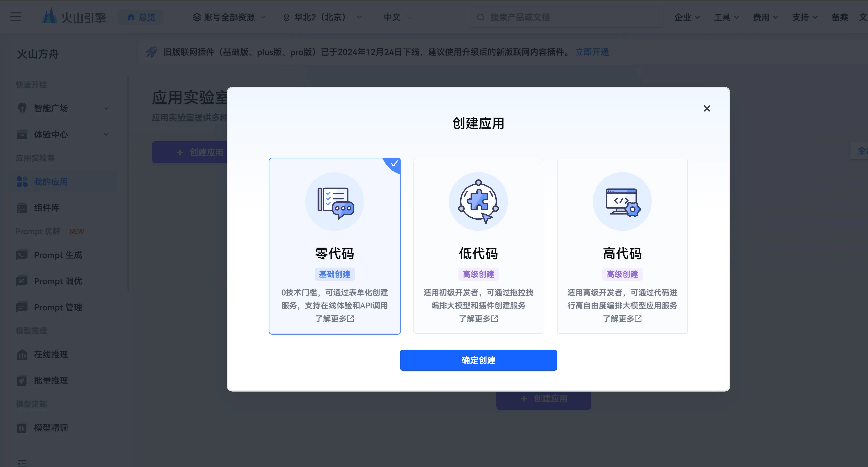This screenshot has width=868, height=467.
Task: Click 了解更多 under 零代码
Action: tap(334, 319)
